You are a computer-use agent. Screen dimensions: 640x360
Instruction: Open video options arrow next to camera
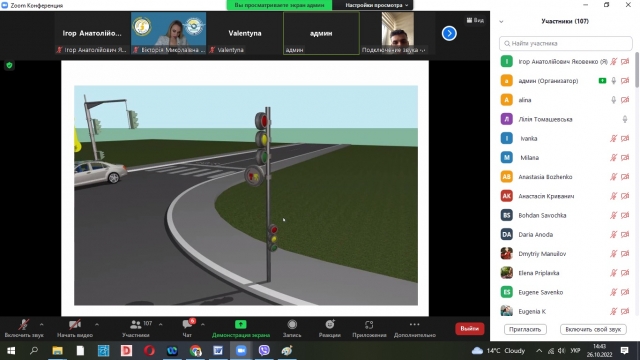pyautogui.click(x=97, y=324)
